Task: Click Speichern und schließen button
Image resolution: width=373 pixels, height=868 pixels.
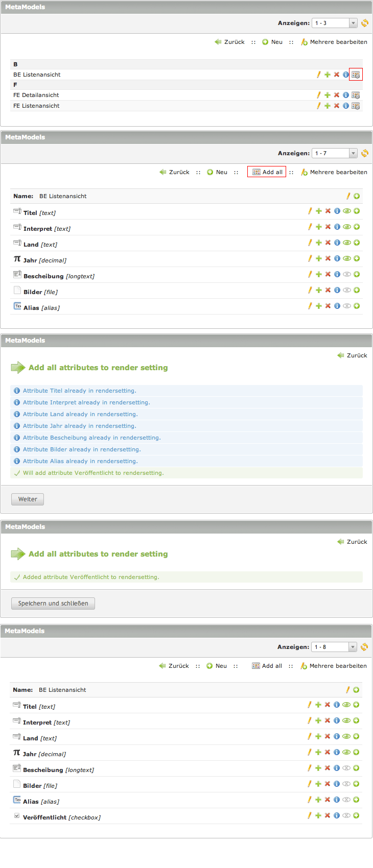Action: pyautogui.click(x=53, y=604)
